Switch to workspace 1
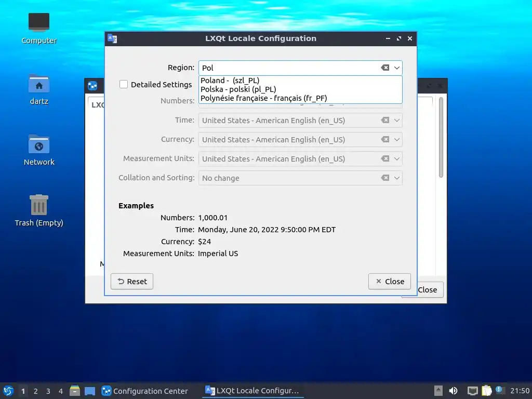 tap(23, 391)
